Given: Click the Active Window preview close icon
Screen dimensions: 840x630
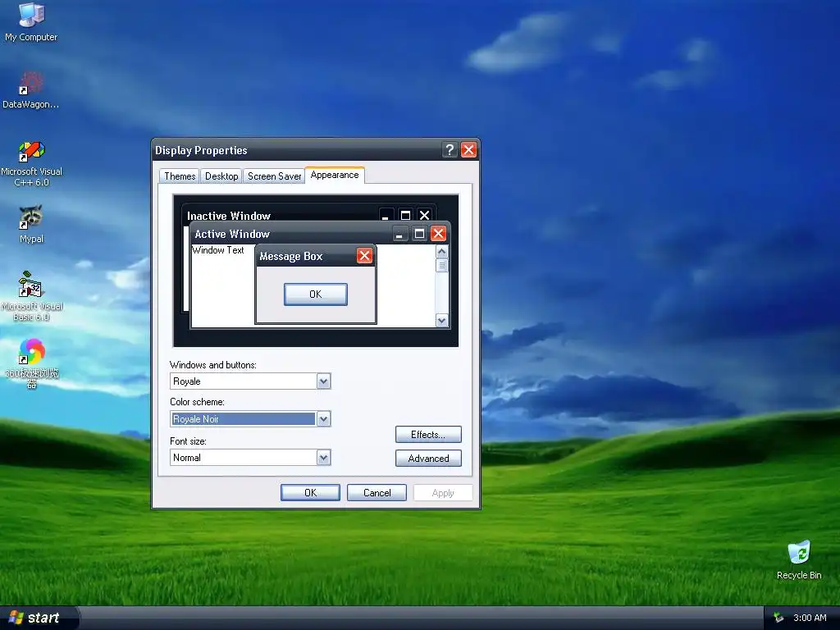Looking at the screenshot, I should click(438, 234).
